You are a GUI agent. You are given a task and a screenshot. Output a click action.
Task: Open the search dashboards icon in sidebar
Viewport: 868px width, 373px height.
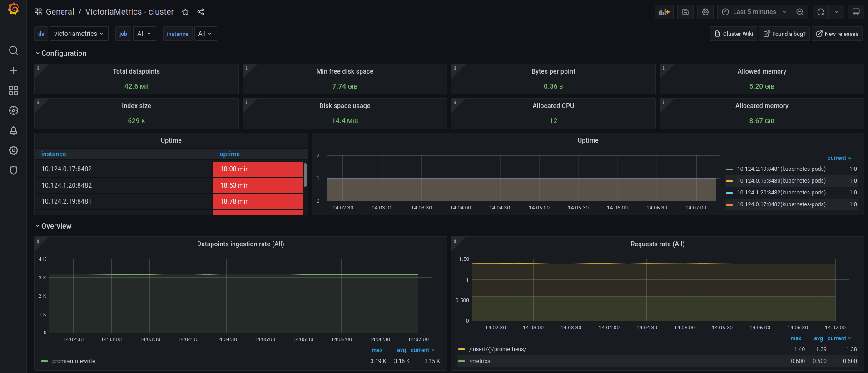(x=14, y=50)
